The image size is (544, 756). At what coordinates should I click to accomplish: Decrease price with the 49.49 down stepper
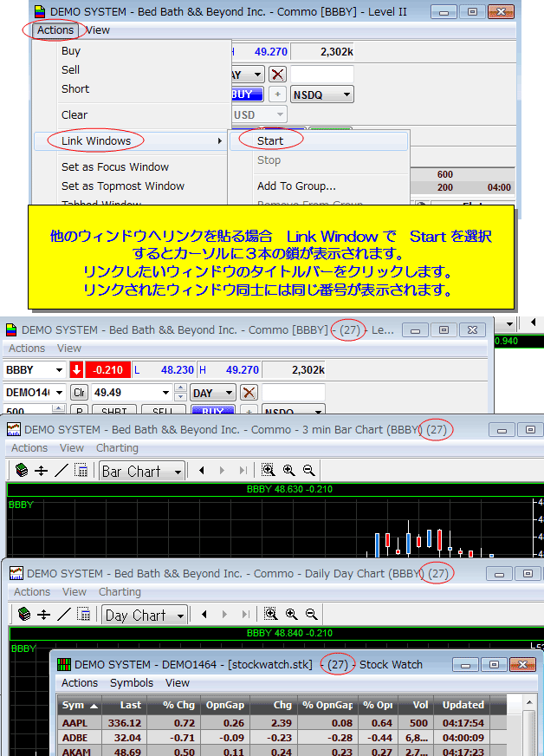[180, 397]
